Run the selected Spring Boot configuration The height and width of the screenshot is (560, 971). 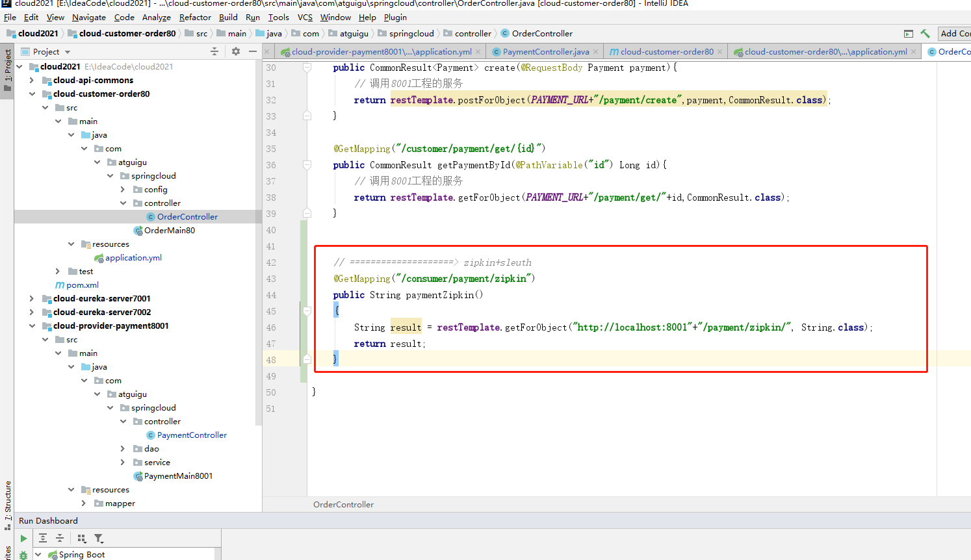[x=23, y=539]
